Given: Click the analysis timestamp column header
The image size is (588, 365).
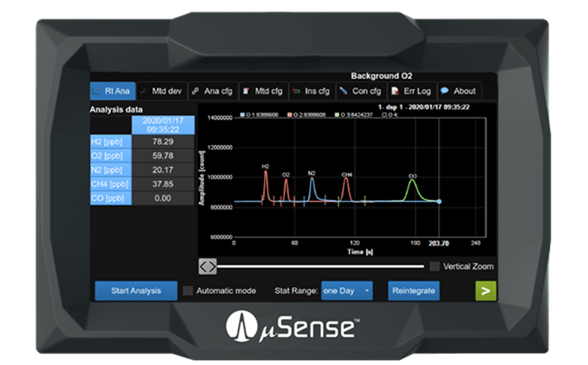Looking at the screenshot, I should 163,124.
